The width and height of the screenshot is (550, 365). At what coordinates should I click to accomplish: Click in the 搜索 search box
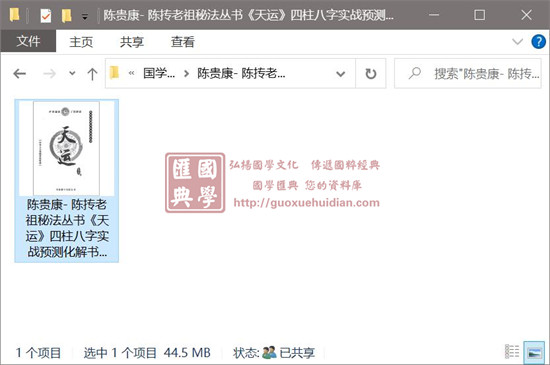[x=468, y=74]
